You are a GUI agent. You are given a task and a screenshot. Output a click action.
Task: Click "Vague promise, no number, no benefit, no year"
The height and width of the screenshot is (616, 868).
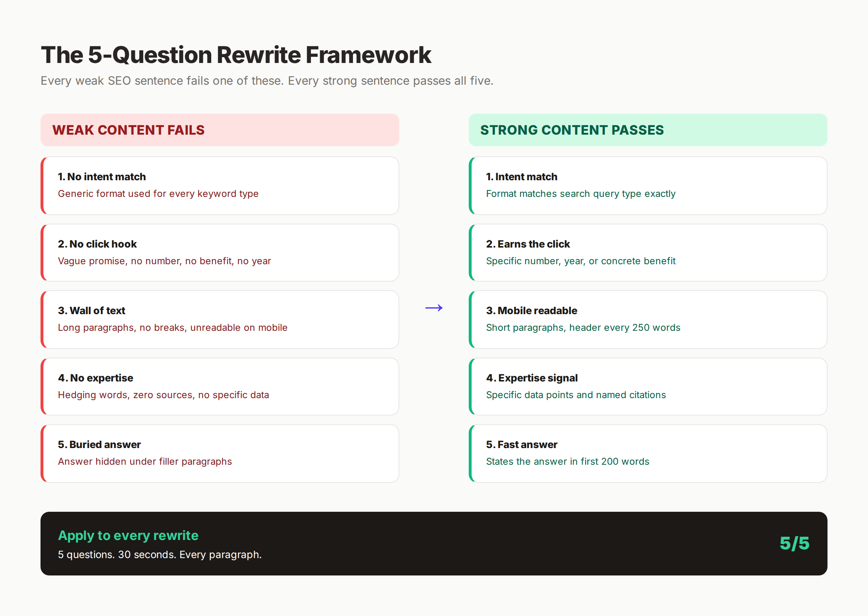165,261
